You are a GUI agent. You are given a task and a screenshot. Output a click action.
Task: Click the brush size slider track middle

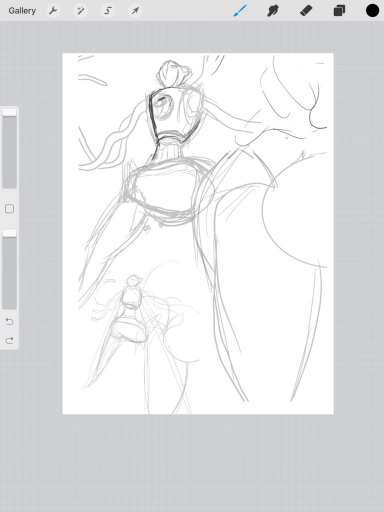point(9,149)
